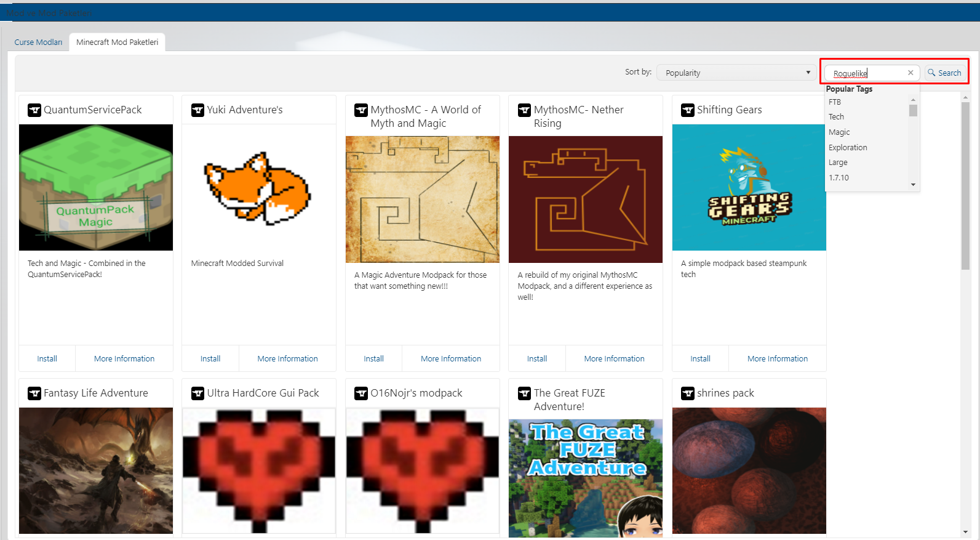
Task: Install the Yuki Adventure's modpack
Action: coord(210,359)
